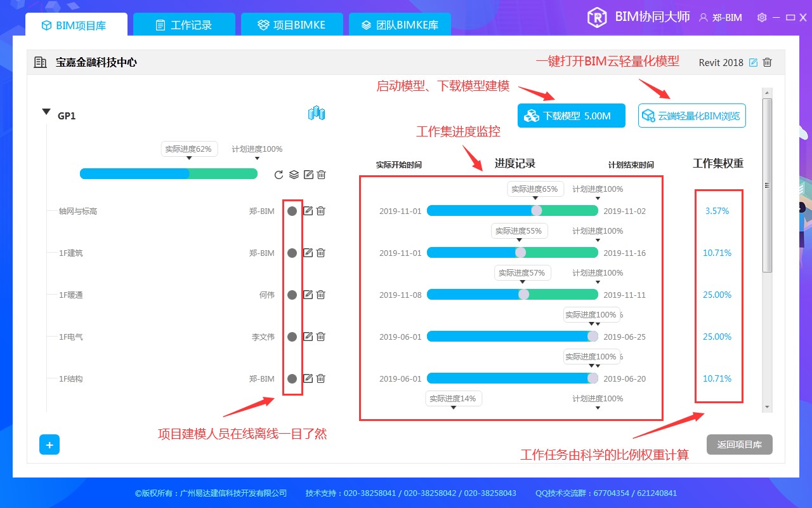The image size is (812, 508).
Task: Open the GP1 building model icon
Action: click(x=316, y=114)
